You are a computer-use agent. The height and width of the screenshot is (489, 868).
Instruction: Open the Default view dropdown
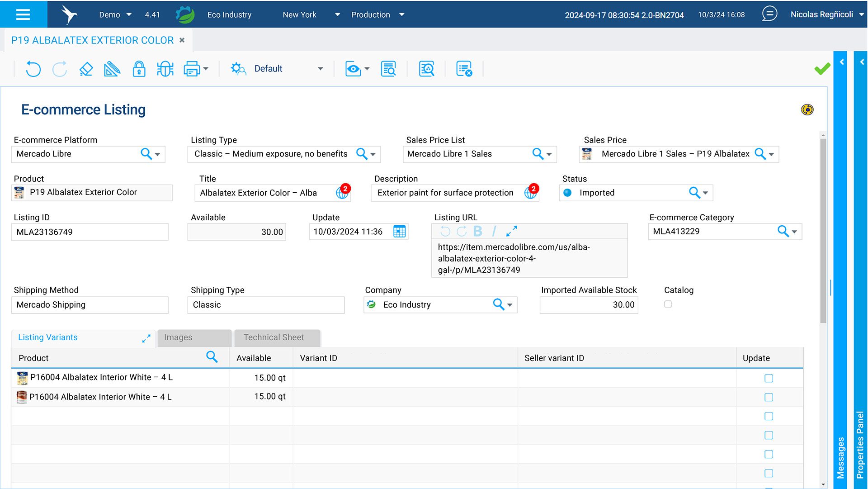coord(320,69)
